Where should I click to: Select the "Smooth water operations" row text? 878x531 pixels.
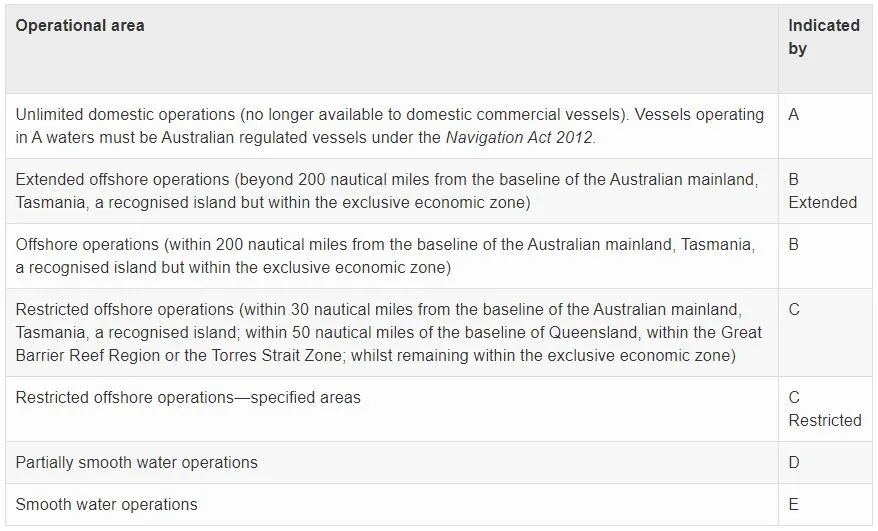coord(107,504)
